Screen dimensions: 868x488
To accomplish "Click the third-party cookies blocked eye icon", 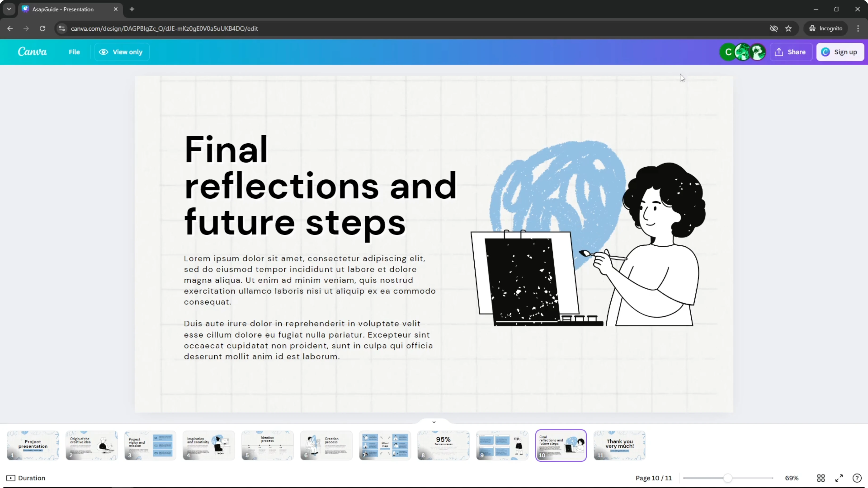I will point(774,28).
